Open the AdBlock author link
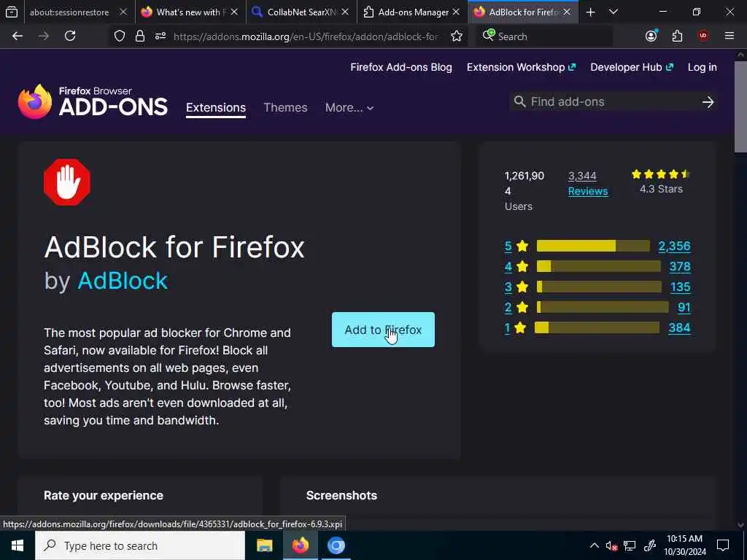 pyautogui.click(x=123, y=281)
